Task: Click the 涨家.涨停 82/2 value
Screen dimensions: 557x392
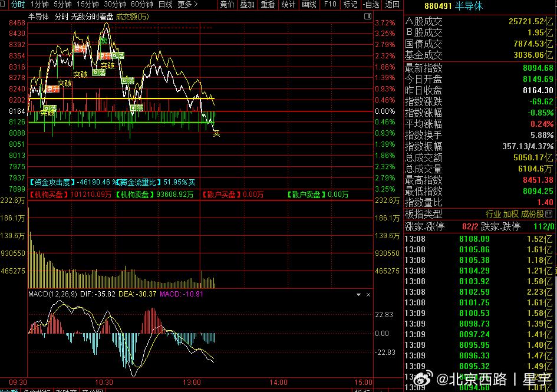Action: point(470,227)
